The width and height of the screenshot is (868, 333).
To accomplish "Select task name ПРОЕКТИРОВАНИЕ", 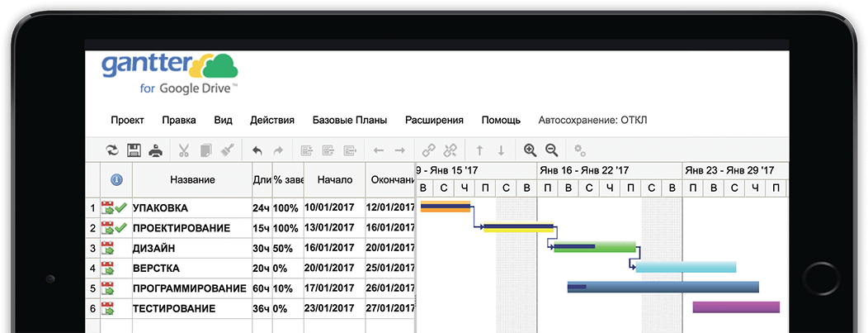I will point(182,228).
